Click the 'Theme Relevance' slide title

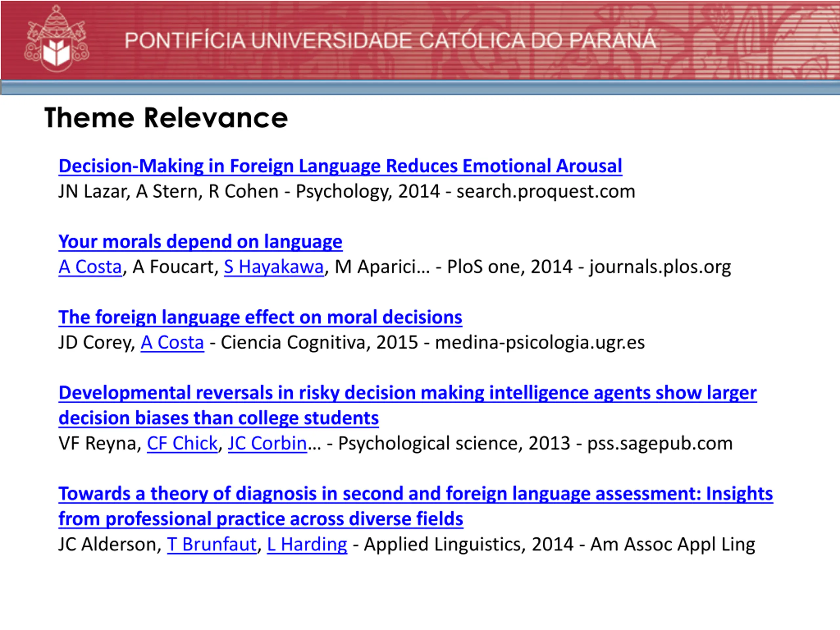[x=166, y=118]
